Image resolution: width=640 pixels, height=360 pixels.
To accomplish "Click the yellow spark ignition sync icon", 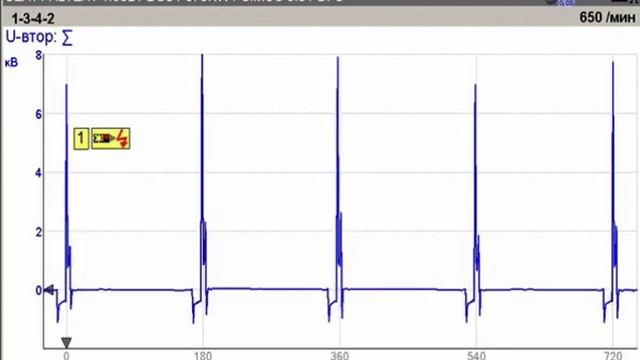I will coord(111,139).
